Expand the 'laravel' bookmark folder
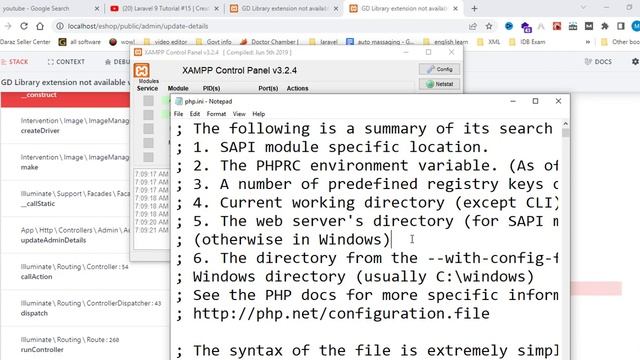 323,42
